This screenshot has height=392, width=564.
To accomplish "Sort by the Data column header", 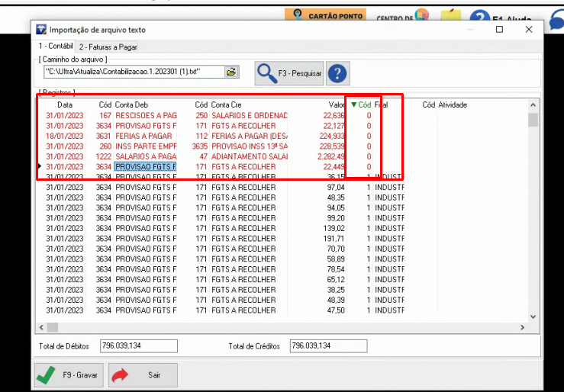I will click(x=65, y=105).
